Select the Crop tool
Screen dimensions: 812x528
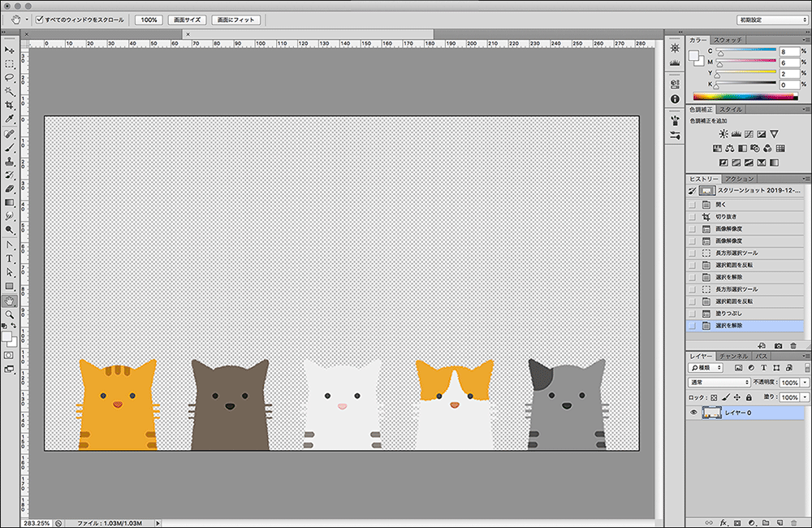coord(10,106)
